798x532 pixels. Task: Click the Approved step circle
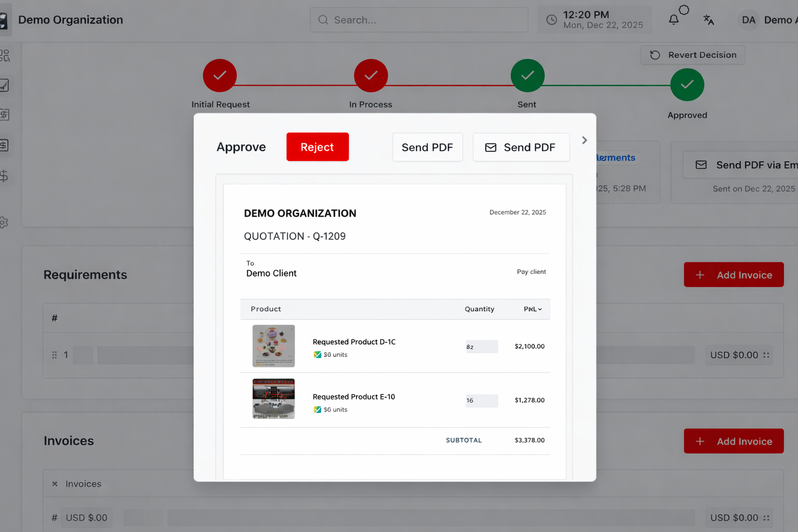point(687,85)
